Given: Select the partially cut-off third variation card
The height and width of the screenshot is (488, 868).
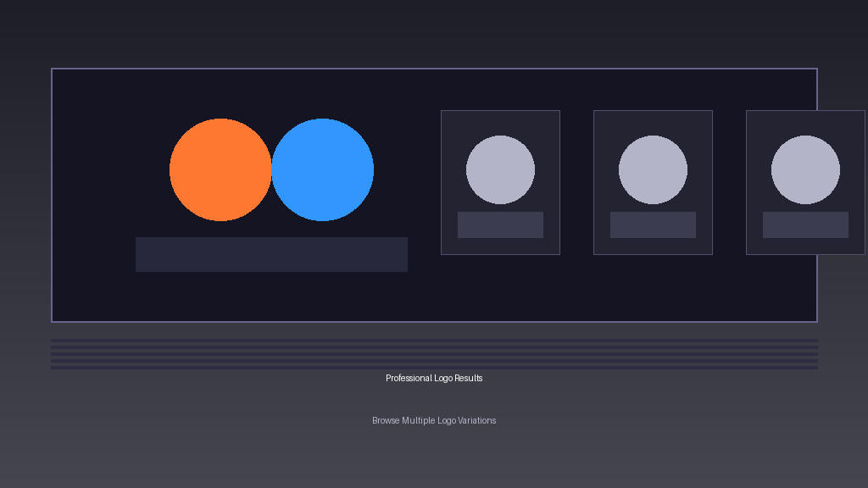Looking at the screenshot, I should [x=806, y=183].
